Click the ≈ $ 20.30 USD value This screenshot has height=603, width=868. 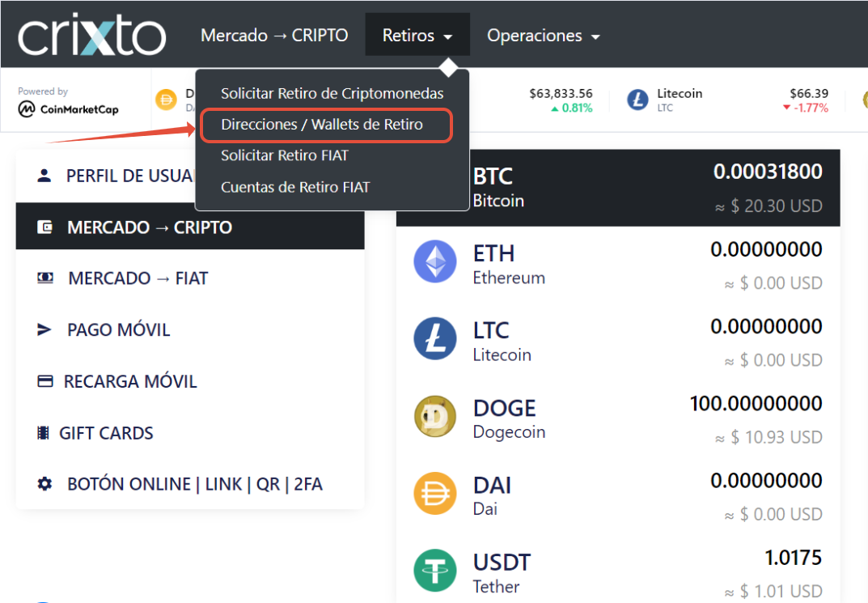coord(768,206)
